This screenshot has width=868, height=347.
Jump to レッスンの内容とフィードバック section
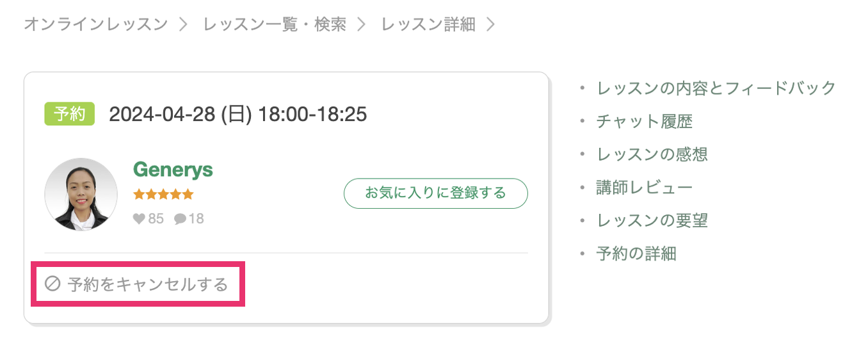(x=716, y=88)
